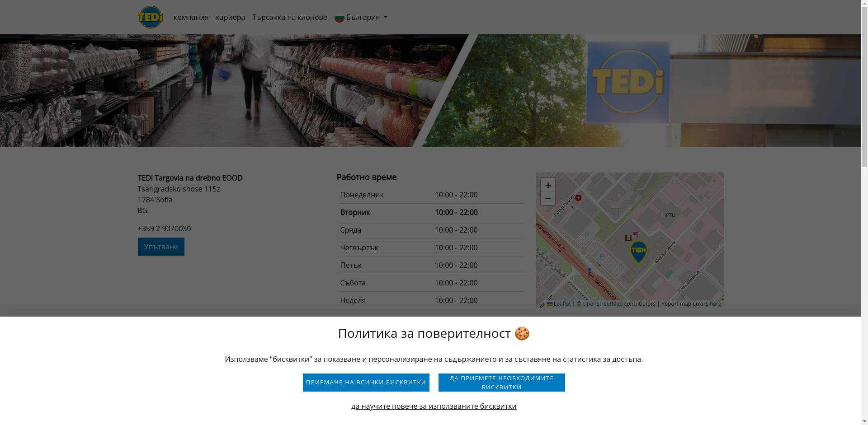
Task: Report map errors via the here link
Action: click(x=715, y=304)
